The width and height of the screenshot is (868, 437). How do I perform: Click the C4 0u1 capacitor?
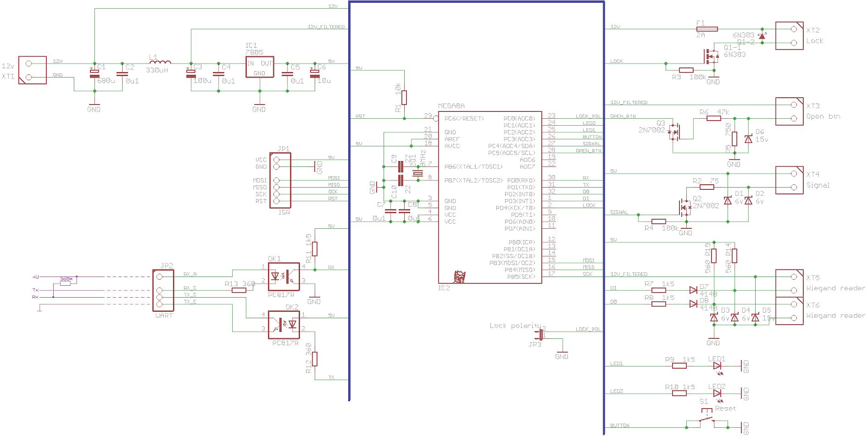tap(219, 73)
